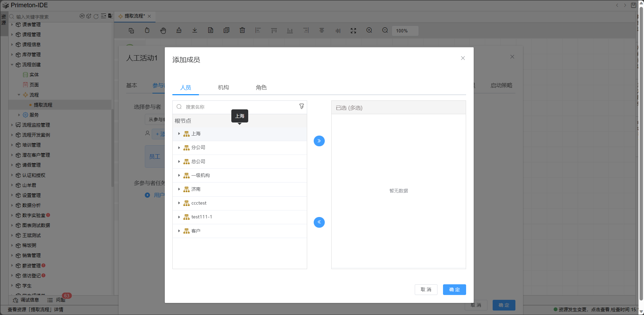Expand the ccctest tree node
644x315 pixels.
click(x=179, y=203)
